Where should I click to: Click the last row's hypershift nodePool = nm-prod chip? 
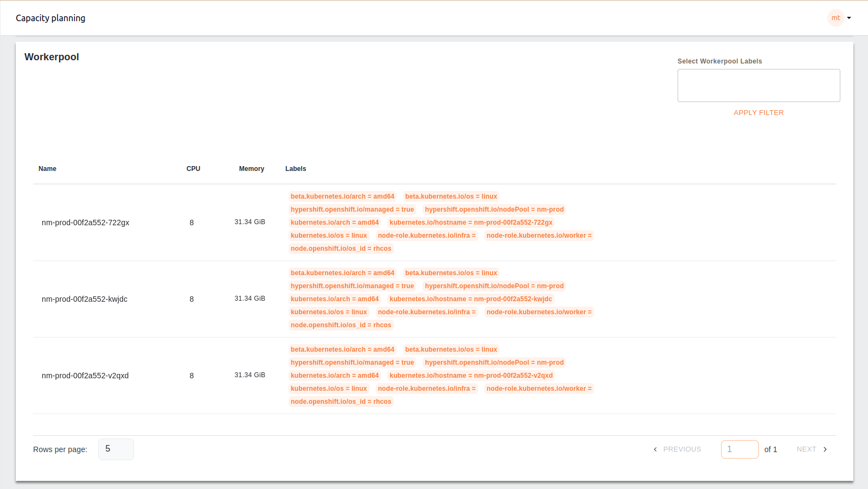pyautogui.click(x=494, y=363)
